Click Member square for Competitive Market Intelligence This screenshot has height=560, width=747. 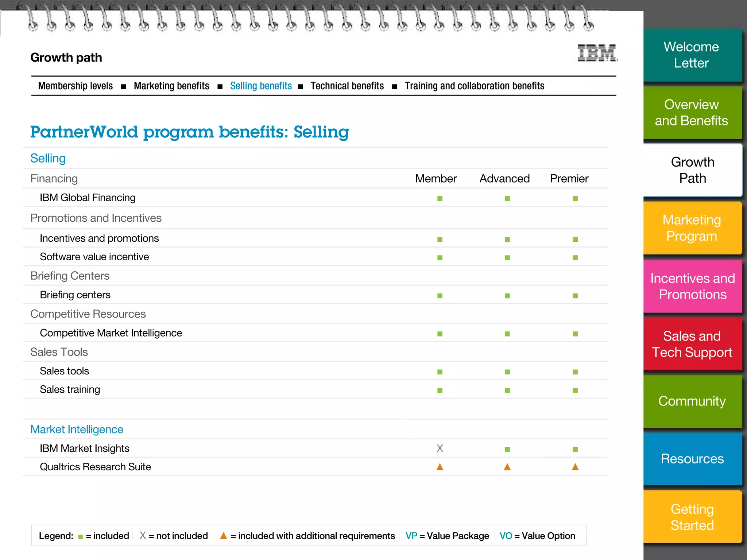[x=440, y=334]
